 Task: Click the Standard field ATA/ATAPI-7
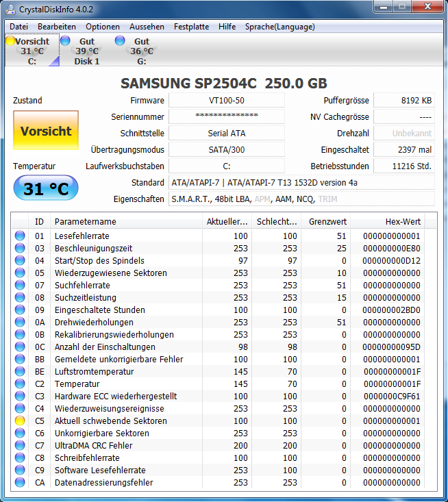(301, 182)
